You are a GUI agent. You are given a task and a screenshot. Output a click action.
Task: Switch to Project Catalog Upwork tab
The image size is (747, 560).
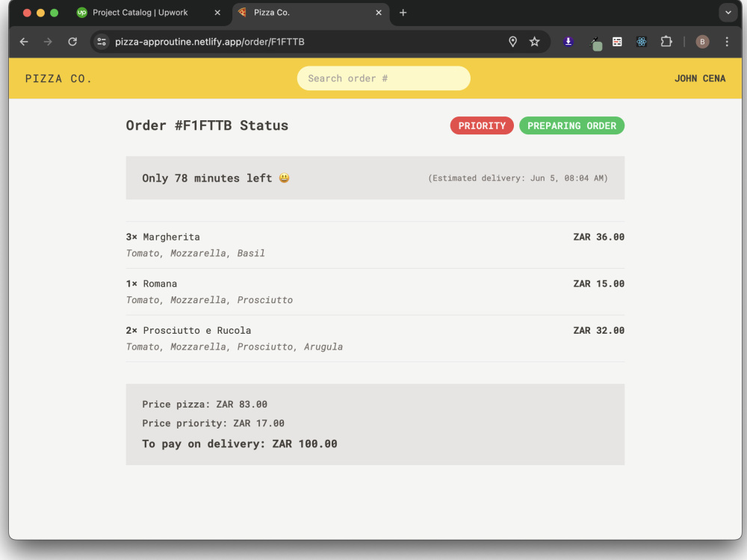click(140, 13)
